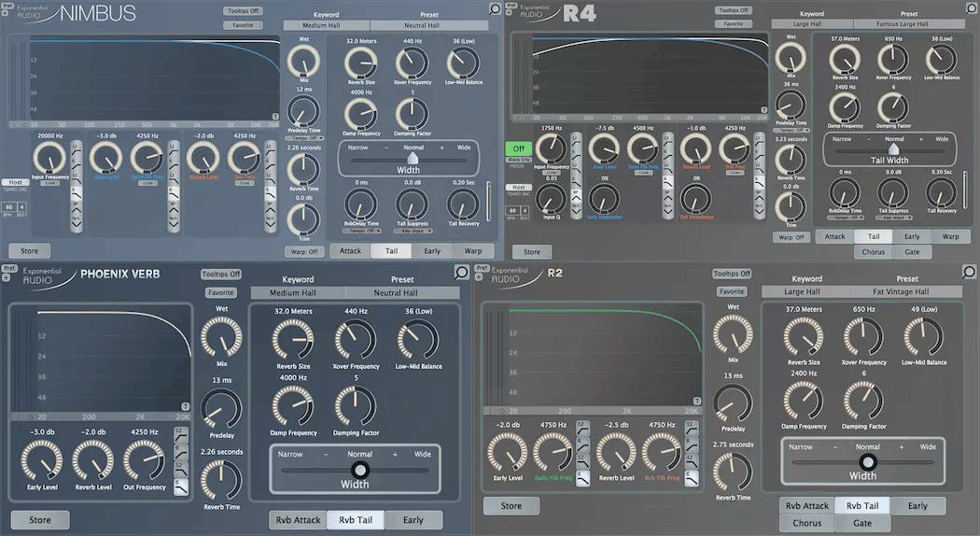The image size is (980, 536).
Task: Click the BPM value field in Nimbus
Action: 8,206
